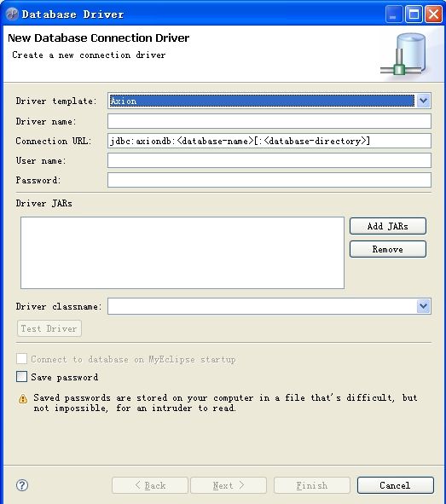This screenshot has width=446, height=504.
Task: Toggle Connect to database on MyEclipse startup
Action: click(22, 359)
